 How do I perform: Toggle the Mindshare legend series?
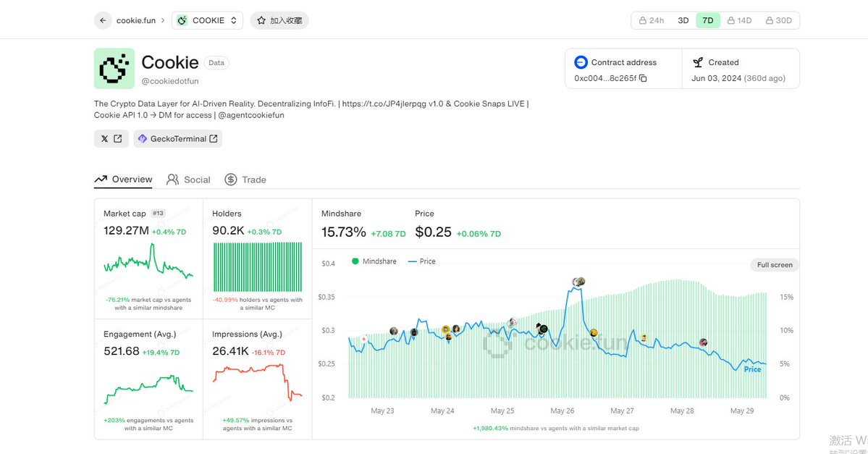(x=374, y=261)
